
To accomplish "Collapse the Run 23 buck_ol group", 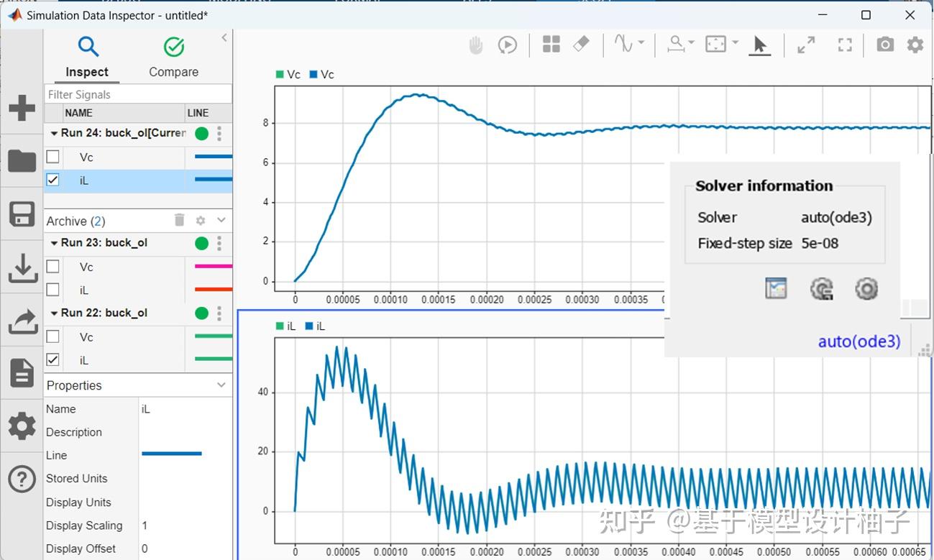I will coord(54,243).
